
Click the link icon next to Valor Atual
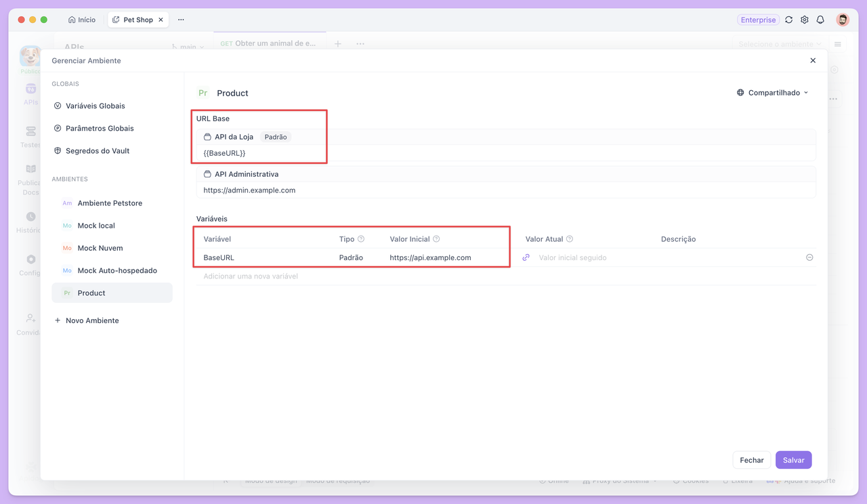526,257
